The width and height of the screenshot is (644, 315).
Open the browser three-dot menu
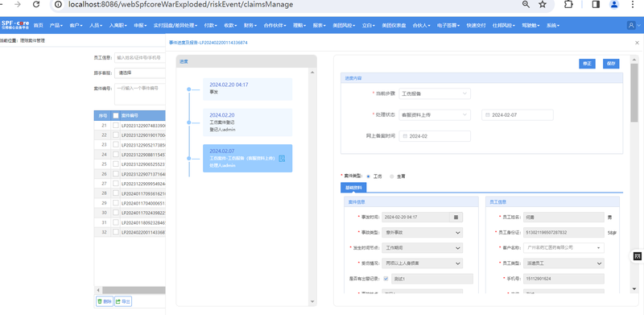pos(632,5)
